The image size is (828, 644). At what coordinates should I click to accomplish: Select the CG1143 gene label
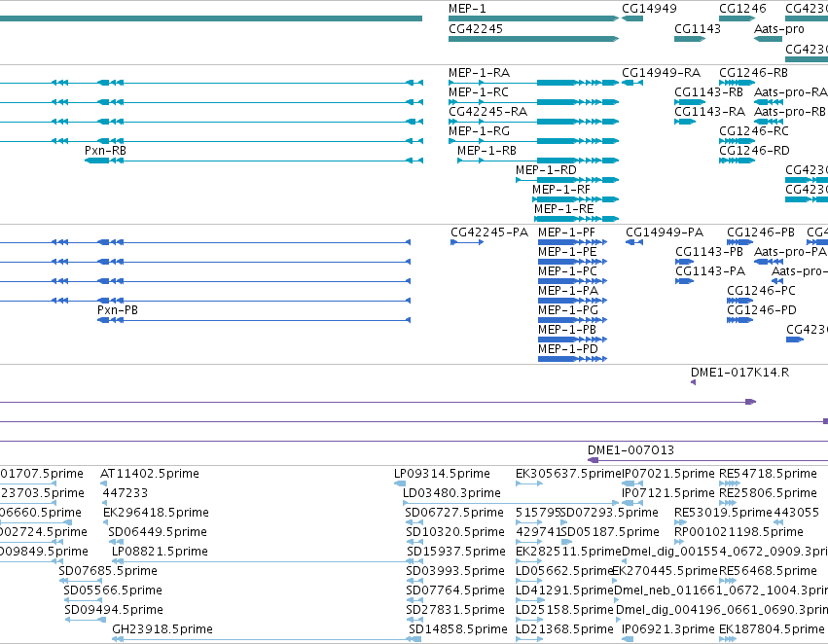697,29
